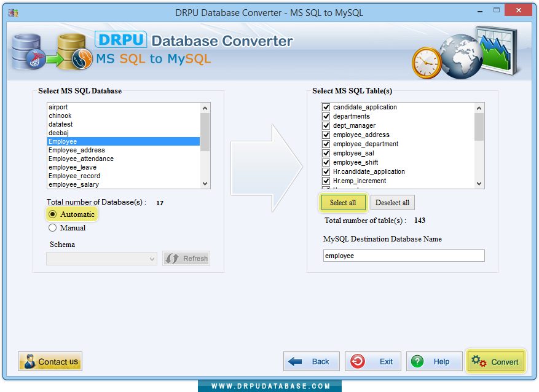Screen dimensions: 539x392
Task: Select the Employee_record database
Action: click(124, 176)
